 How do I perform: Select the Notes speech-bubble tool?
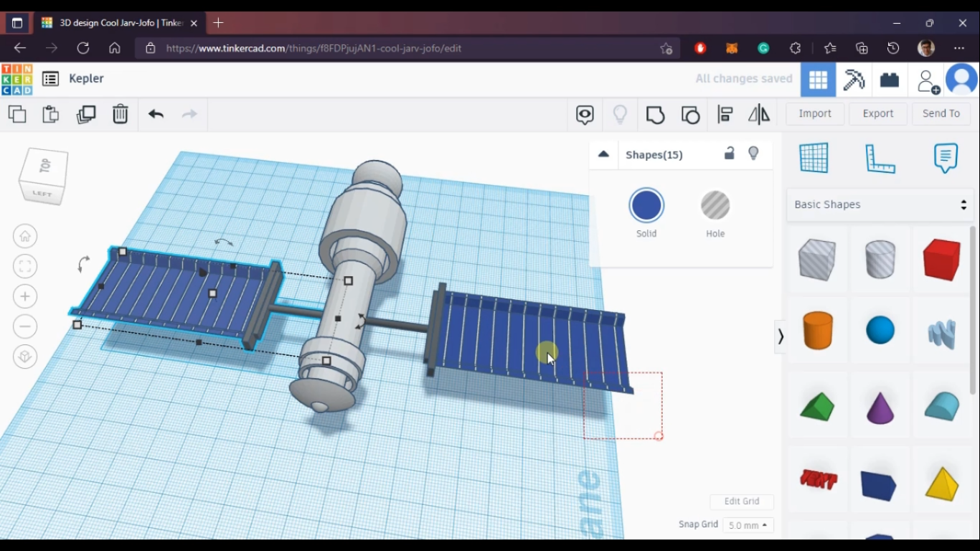(946, 158)
